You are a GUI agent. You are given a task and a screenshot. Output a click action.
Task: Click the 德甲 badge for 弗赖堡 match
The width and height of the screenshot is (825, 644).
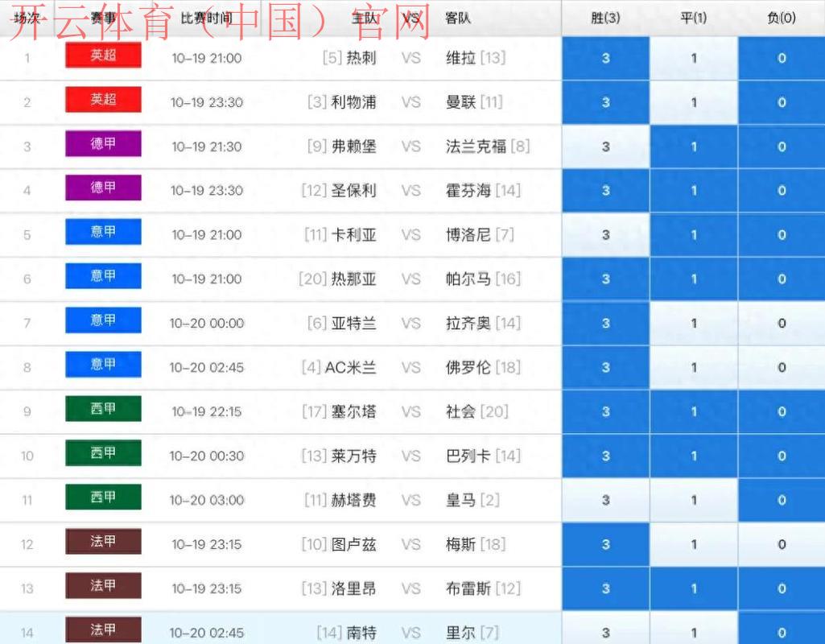(x=103, y=144)
